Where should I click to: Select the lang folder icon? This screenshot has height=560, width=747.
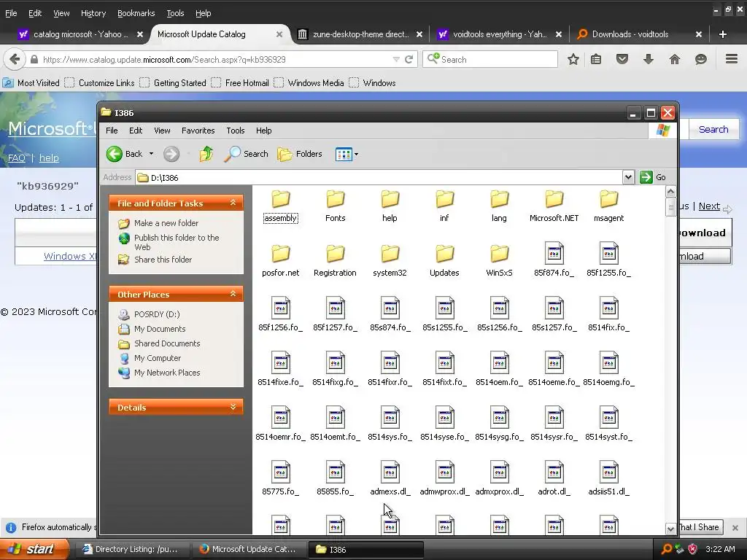pos(499,199)
